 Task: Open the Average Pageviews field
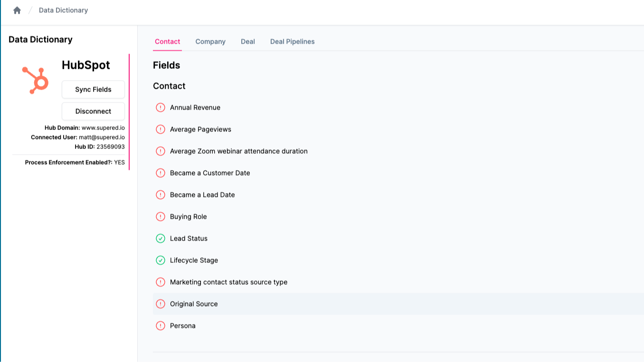pos(398,130)
